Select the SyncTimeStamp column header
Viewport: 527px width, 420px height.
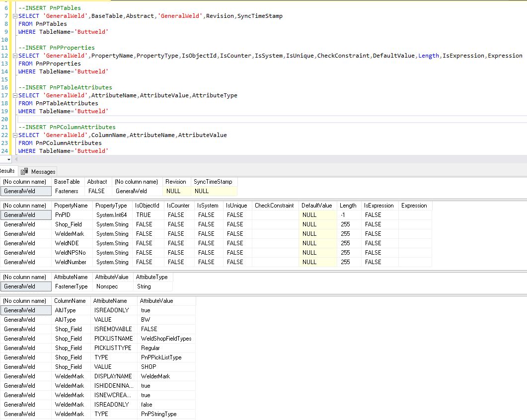[x=213, y=182]
